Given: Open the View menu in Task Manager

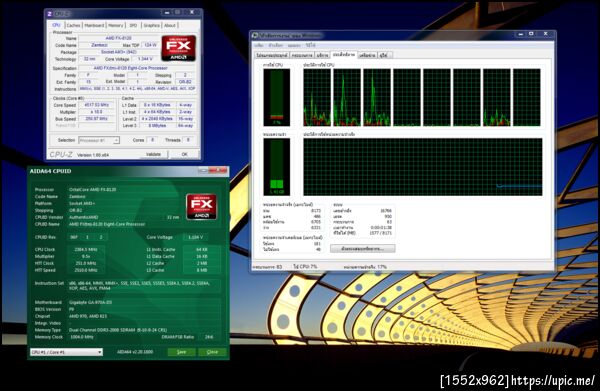Looking at the screenshot, I should [294, 45].
